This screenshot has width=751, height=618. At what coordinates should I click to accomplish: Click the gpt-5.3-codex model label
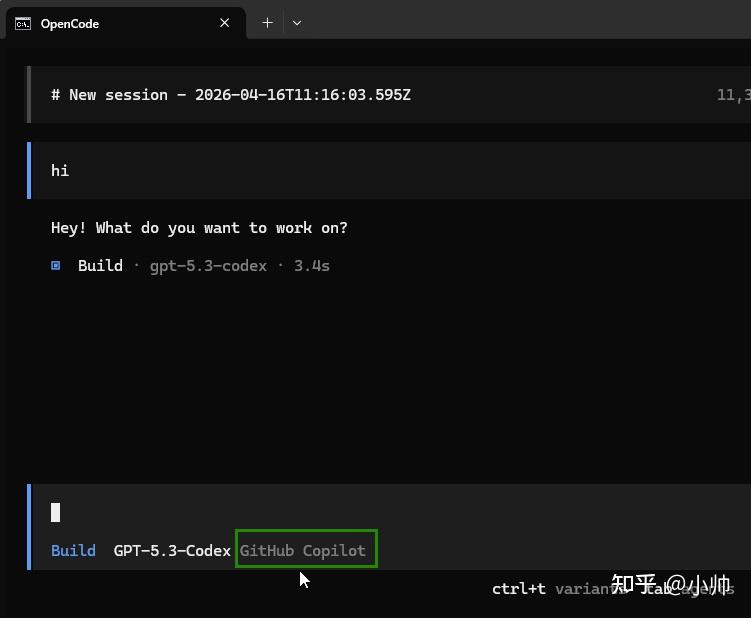(208, 266)
